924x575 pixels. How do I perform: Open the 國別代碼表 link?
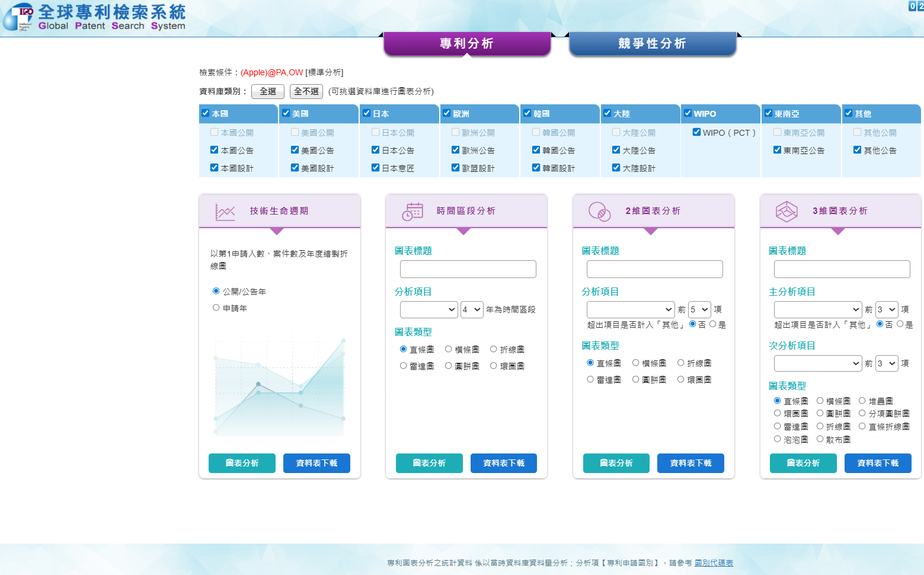(x=714, y=563)
